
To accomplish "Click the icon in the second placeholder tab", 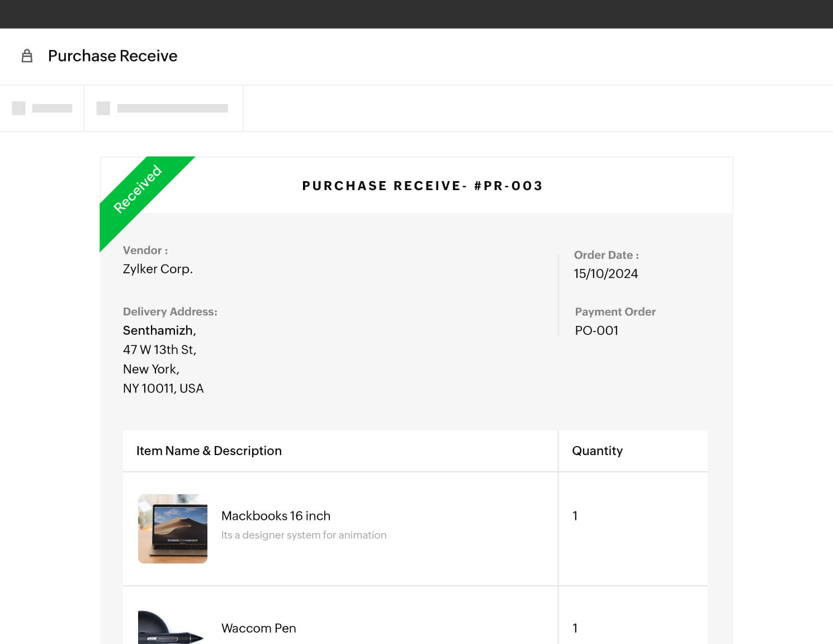I will coord(103,107).
